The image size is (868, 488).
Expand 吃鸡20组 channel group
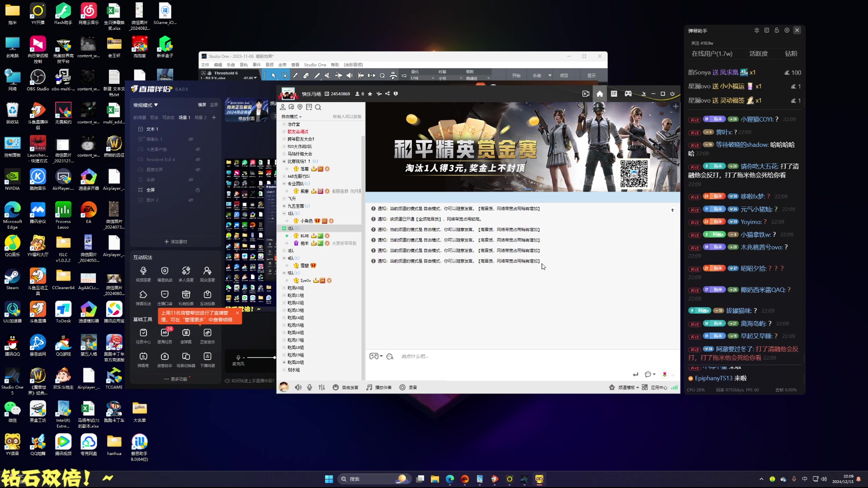(x=284, y=362)
